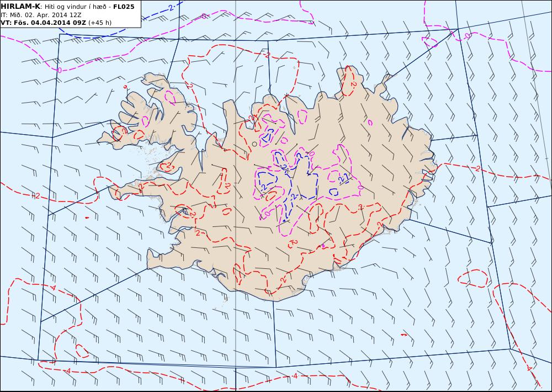Click the HIRLAM-K model title
552x392 pixels.
tap(20, 7)
